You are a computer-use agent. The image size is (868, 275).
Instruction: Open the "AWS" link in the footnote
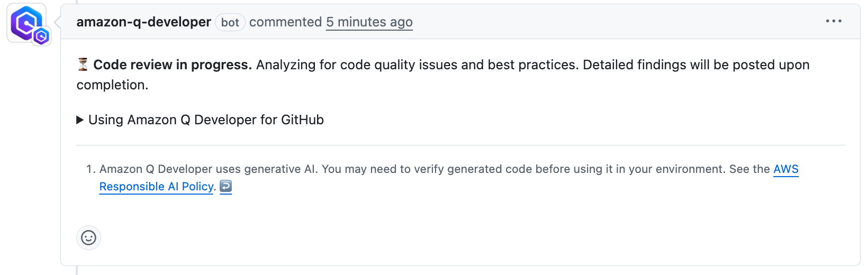(x=785, y=169)
